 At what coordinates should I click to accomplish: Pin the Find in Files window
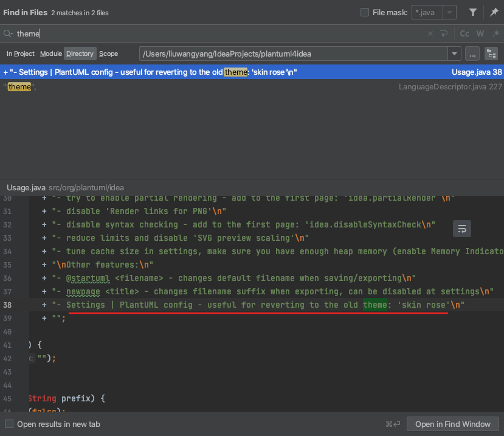[x=494, y=12]
